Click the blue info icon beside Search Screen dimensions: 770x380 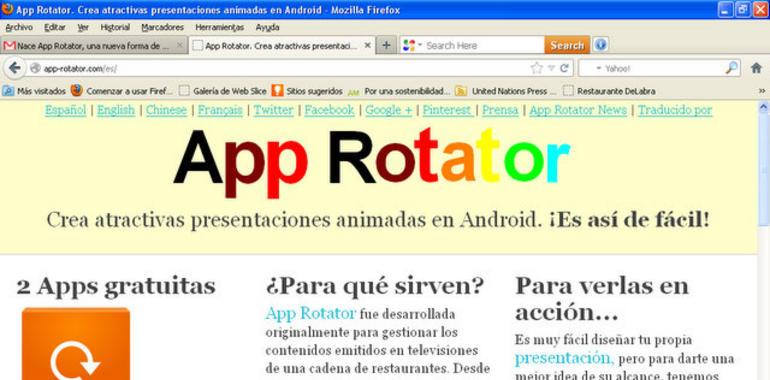click(x=600, y=45)
